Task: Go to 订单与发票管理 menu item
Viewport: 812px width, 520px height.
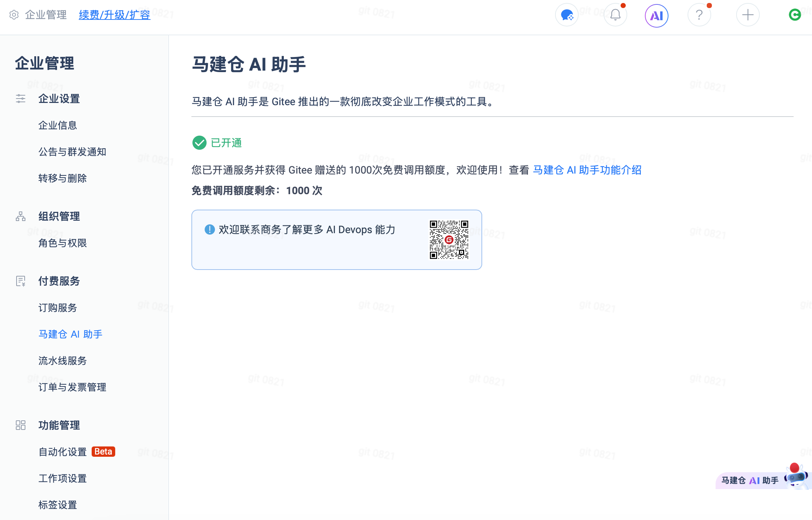Action: [x=73, y=387]
